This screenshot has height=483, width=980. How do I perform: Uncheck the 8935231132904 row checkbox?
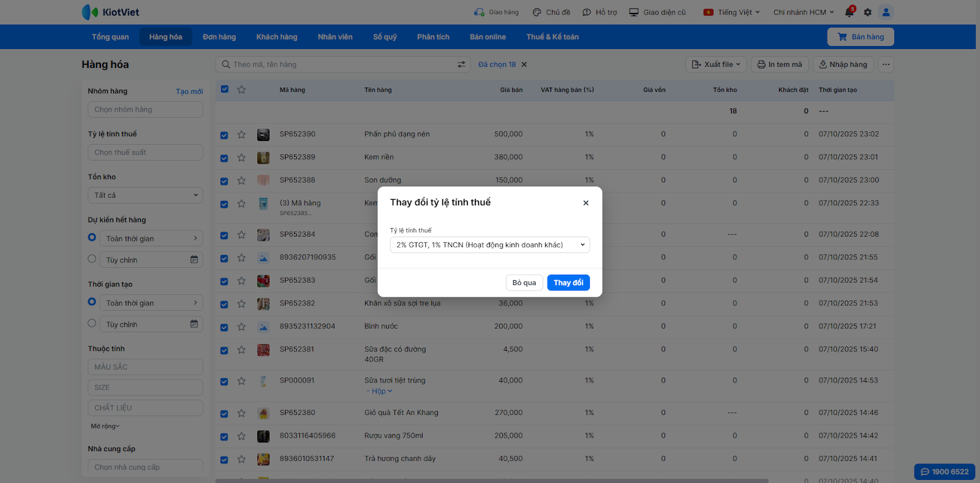point(224,327)
